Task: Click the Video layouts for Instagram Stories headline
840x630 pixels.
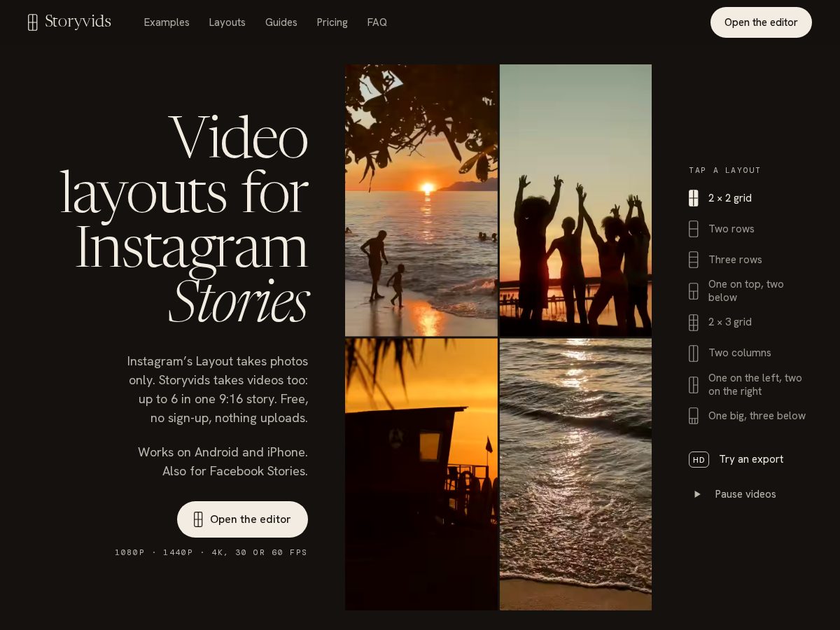Action: 184,218
